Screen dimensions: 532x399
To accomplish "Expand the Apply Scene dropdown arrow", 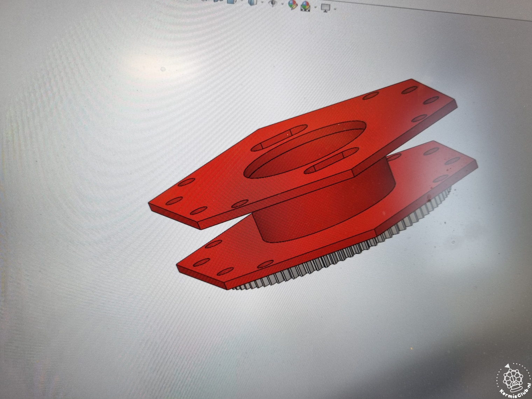I will 316,7.
